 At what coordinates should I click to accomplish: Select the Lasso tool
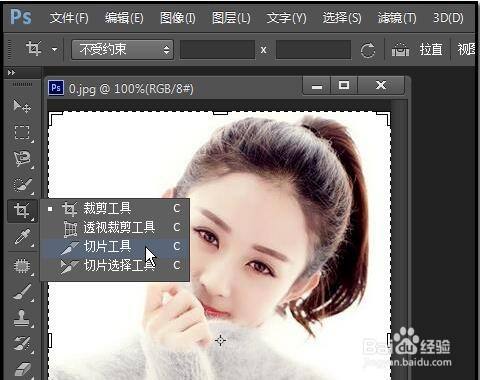22,159
